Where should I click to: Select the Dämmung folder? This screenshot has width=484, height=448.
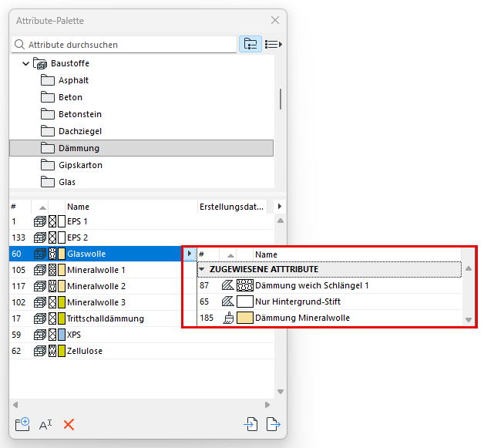pyautogui.click(x=141, y=148)
